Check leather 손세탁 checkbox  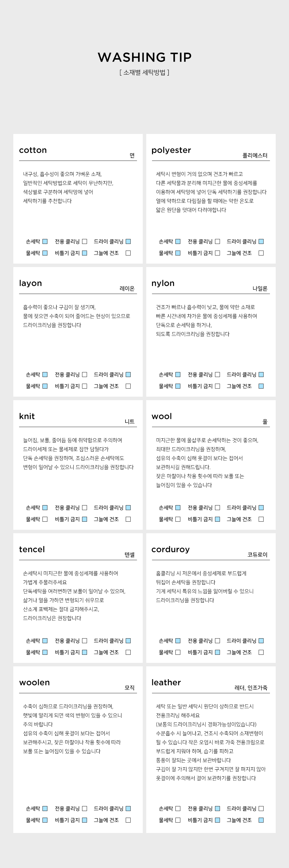click(178, 808)
